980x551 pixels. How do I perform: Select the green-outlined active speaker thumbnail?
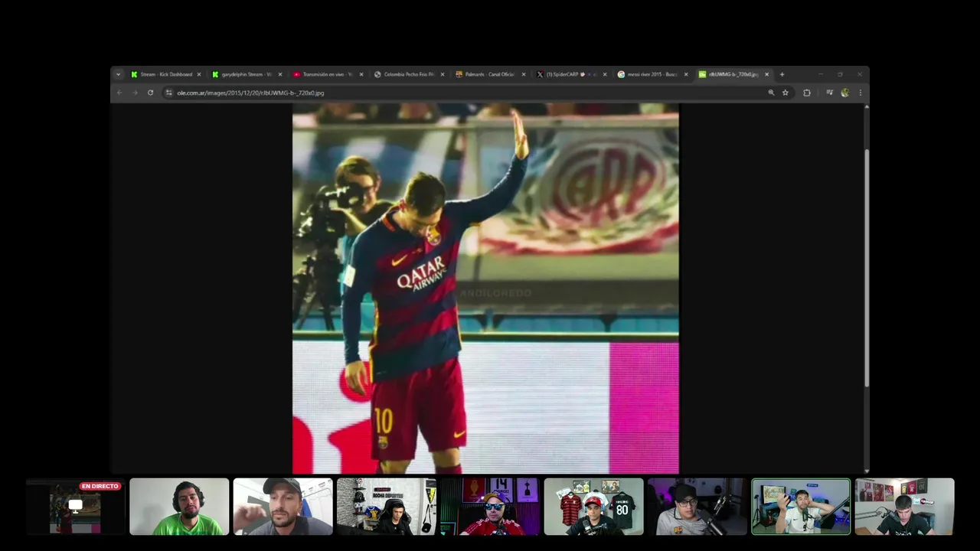click(x=801, y=507)
